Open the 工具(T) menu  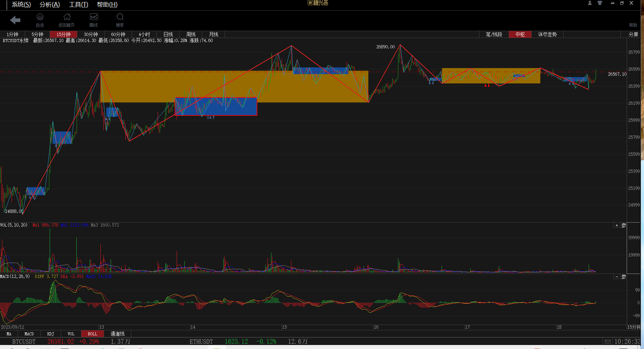(x=78, y=5)
